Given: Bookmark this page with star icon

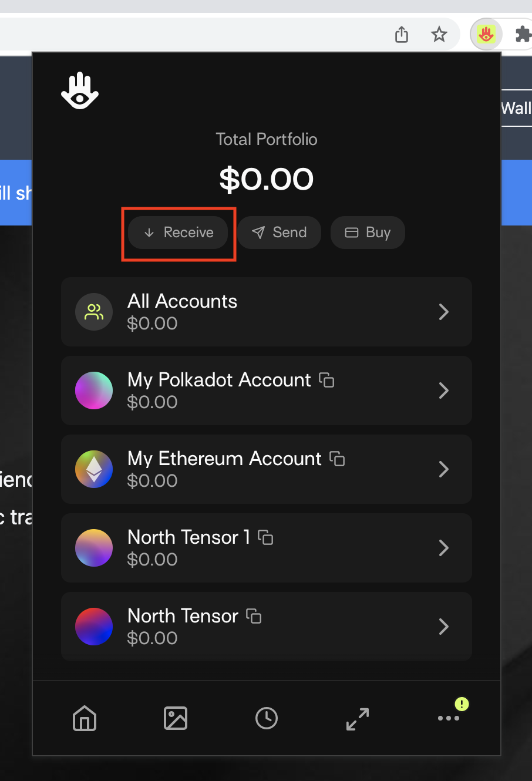Looking at the screenshot, I should 439,35.
